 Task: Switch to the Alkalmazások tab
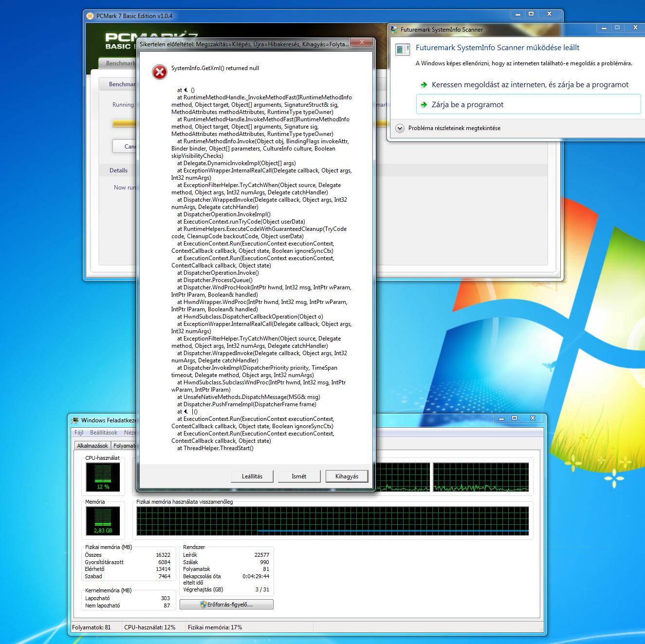coord(92,446)
